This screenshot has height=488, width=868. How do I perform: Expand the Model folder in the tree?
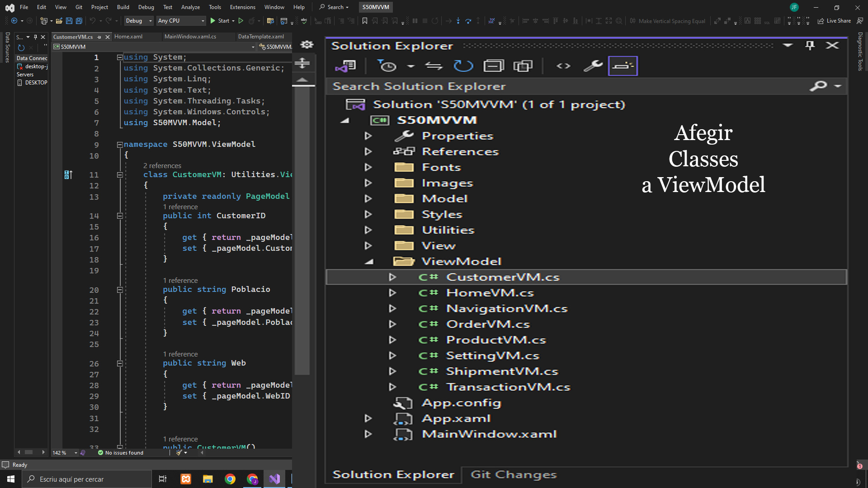[x=368, y=199]
